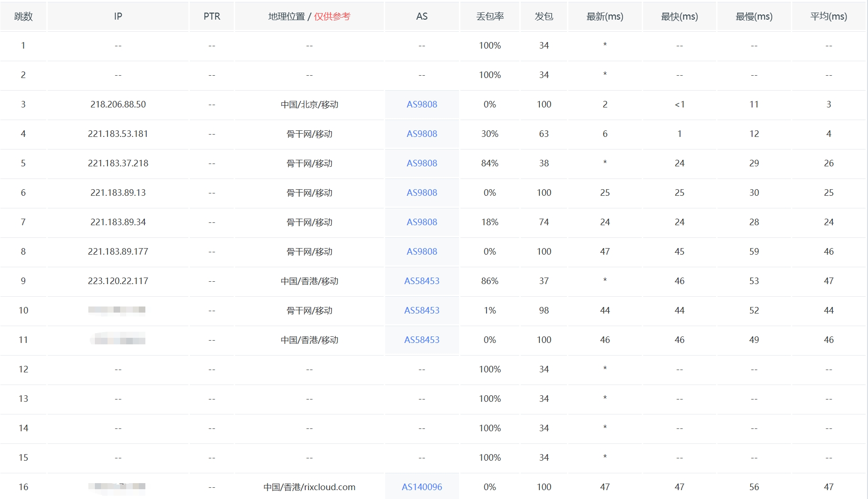The width and height of the screenshot is (868, 499).
Task: Click the sent packets value 74
Action: click(x=544, y=222)
